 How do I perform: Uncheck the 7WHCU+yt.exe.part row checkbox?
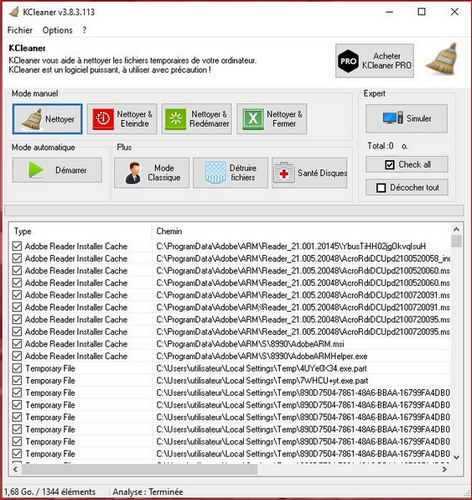click(x=17, y=381)
